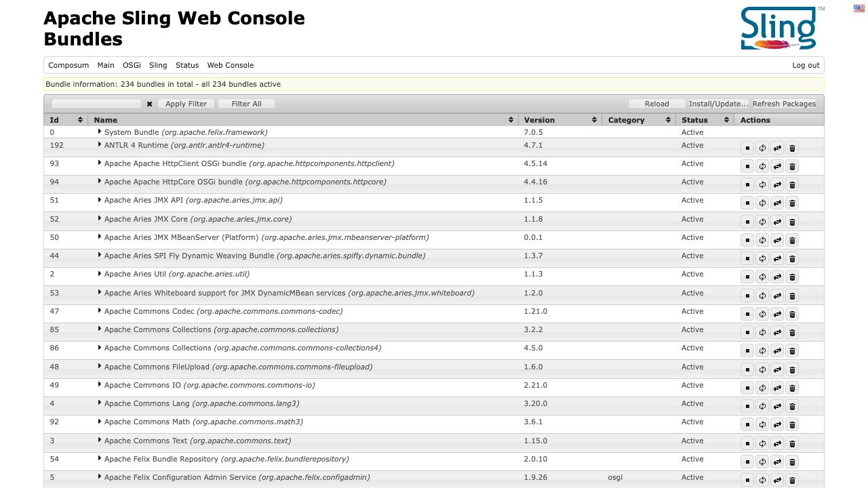The image size is (868, 488).
Task: Click the Log out link
Action: coord(806,65)
